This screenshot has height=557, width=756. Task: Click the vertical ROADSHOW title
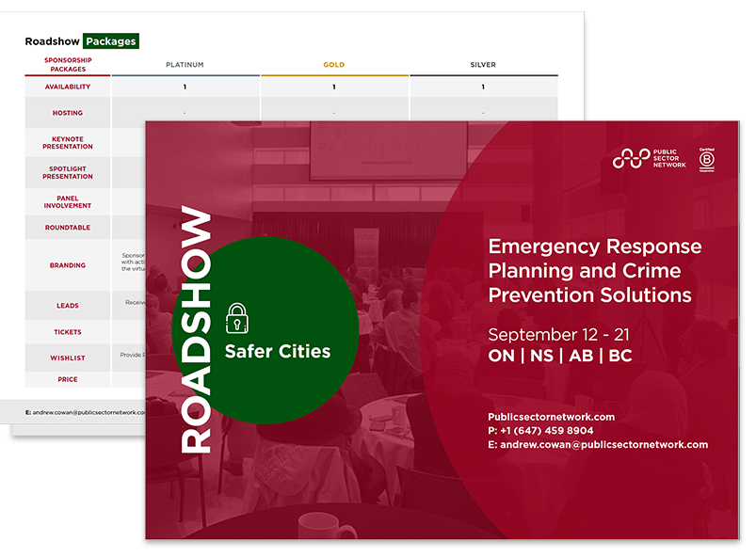(x=195, y=331)
